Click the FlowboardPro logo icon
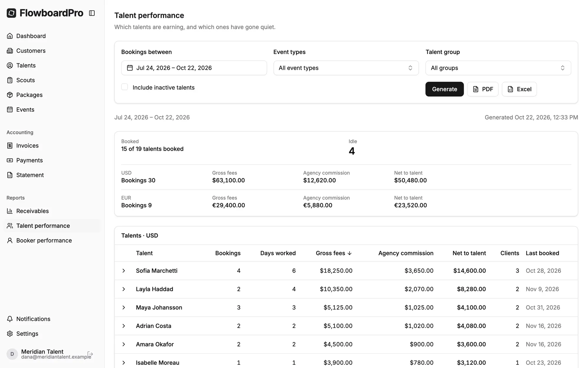The height and width of the screenshot is (368, 588). pyautogui.click(x=11, y=13)
